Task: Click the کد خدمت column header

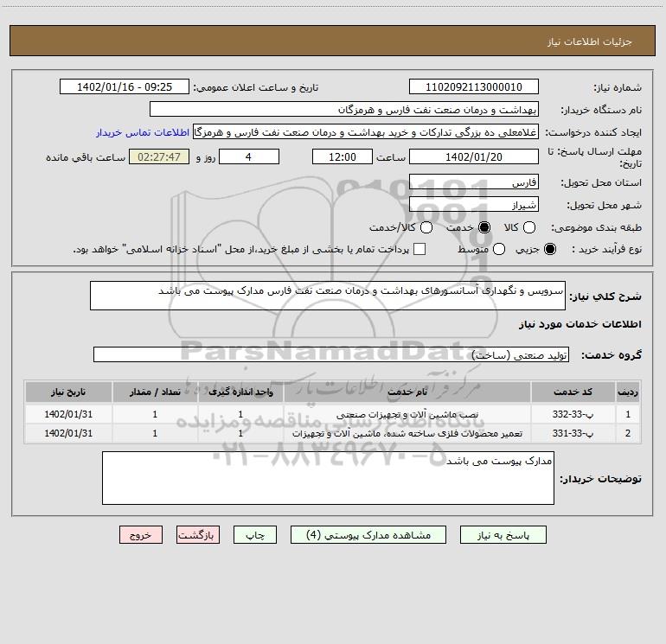Action: pyautogui.click(x=573, y=392)
